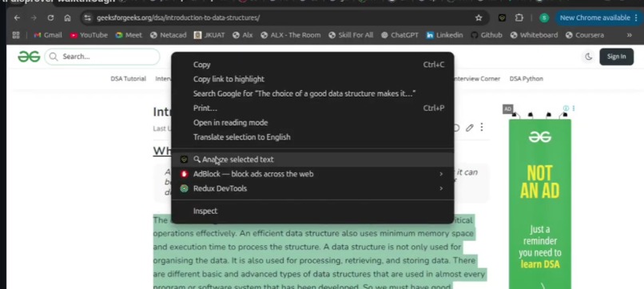Choose Copy link to highlight
644x289 pixels.
click(312, 79)
